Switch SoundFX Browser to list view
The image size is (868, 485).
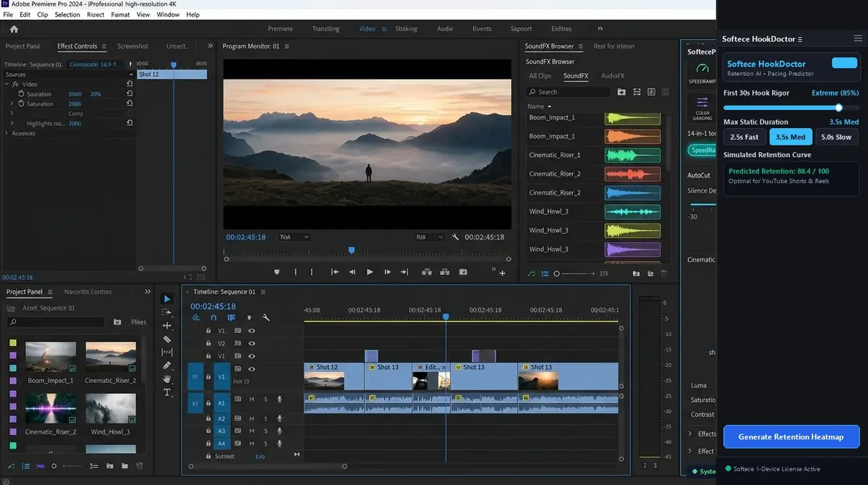click(545, 274)
